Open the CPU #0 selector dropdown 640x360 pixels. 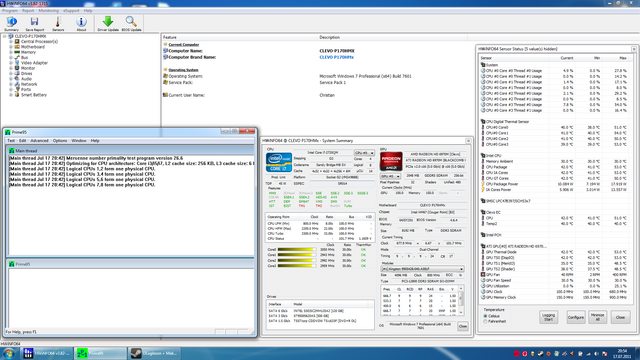tap(364, 153)
